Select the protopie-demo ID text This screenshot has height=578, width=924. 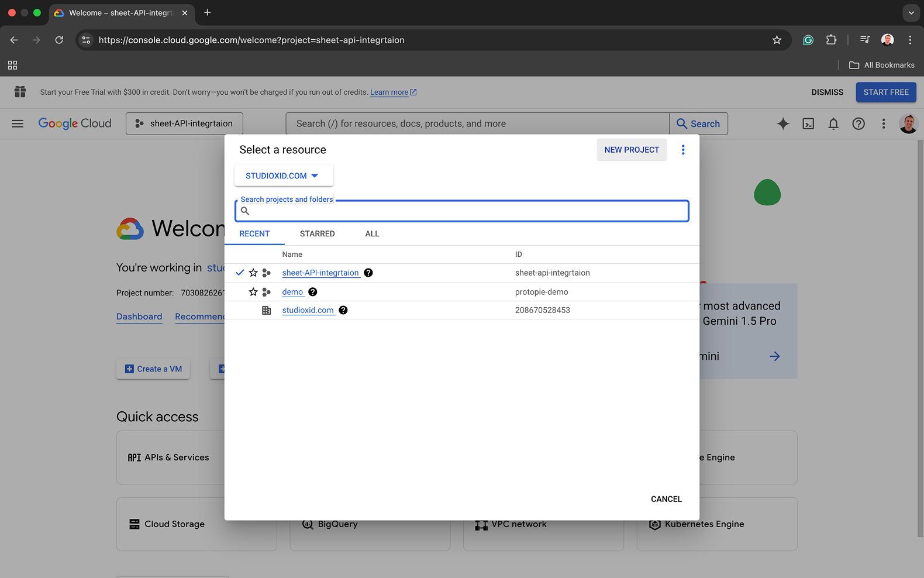coord(542,292)
